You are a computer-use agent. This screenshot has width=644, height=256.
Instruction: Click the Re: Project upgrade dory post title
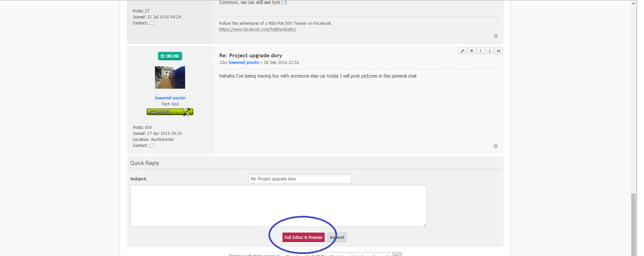pyautogui.click(x=250, y=56)
